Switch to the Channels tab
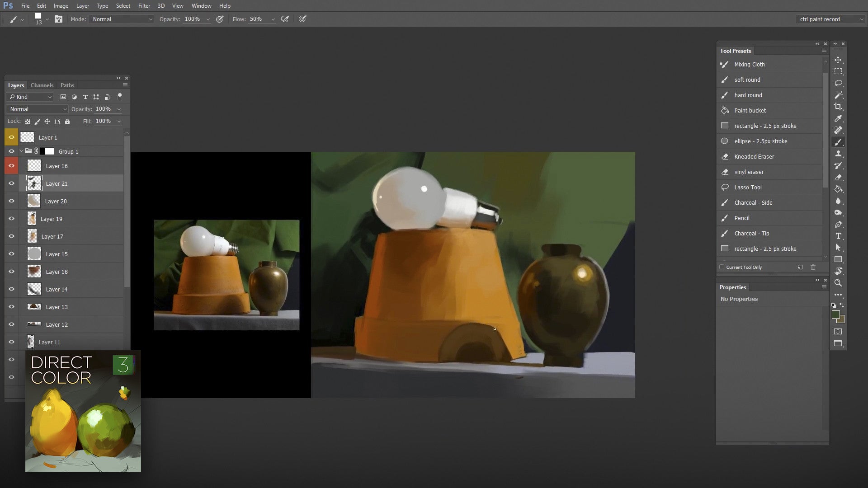868x488 pixels. pyautogui.click(x=42, y=85)
